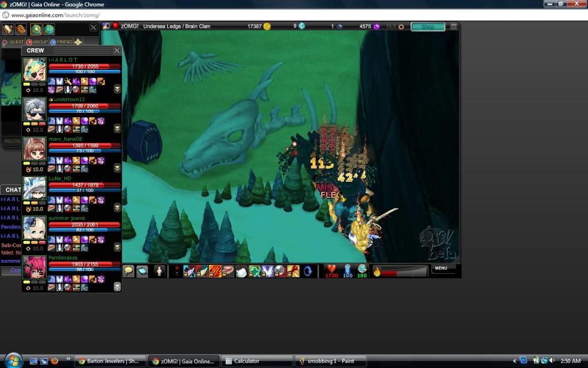The width and height of the screenshot is (588, 368).
Task: Click I-IARLOT's crew avatar portrait
Action: pyautogui.click(x=34, y=70)
